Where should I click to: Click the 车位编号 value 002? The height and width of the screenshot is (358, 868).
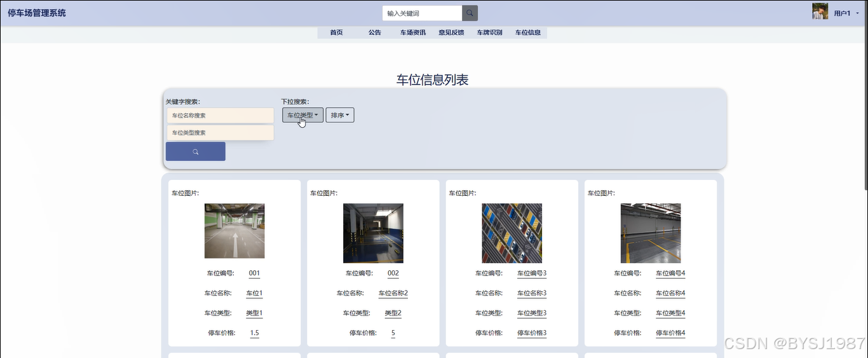click(x=393, y=273)
